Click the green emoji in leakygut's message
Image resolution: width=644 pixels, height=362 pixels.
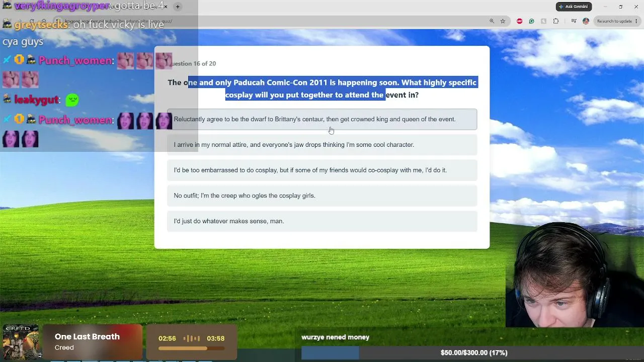(72, 100)
